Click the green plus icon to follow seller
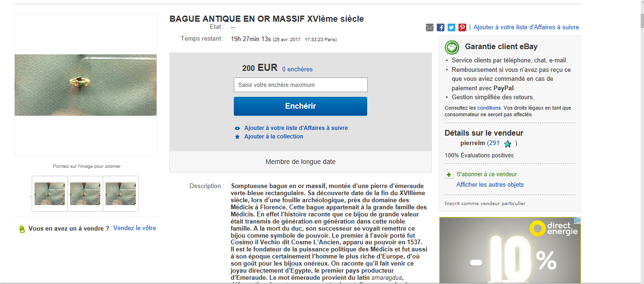The height and width of the screenshot is (284, 644). click(x=449, y=174)
